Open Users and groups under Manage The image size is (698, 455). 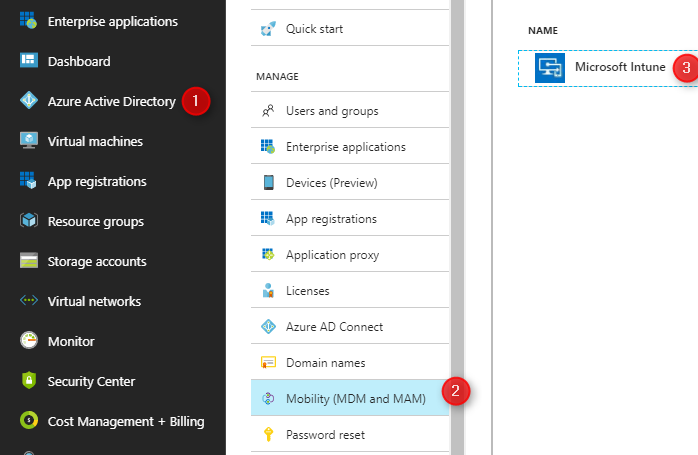click(x=350, y=110)
